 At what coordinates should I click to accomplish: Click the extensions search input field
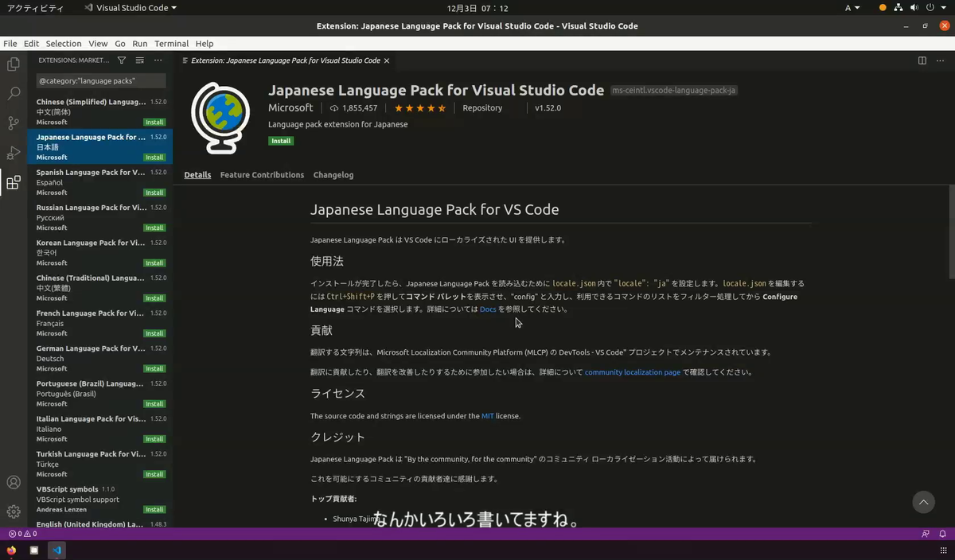coord(100,80)
